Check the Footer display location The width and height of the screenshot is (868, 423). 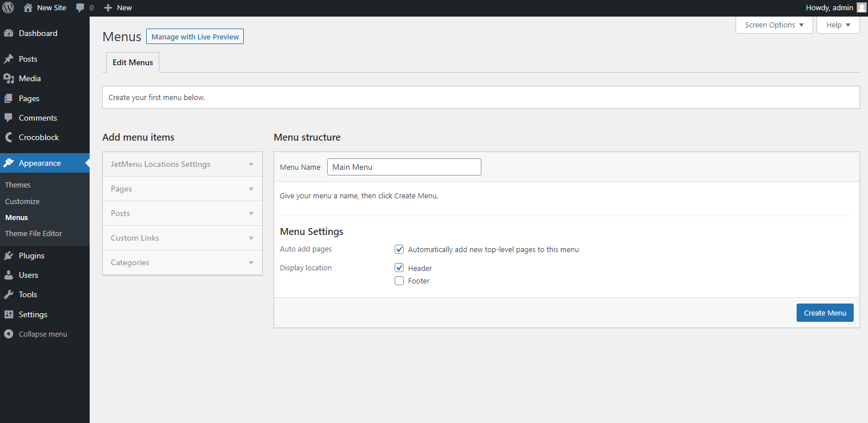click(x=399, y=281)
